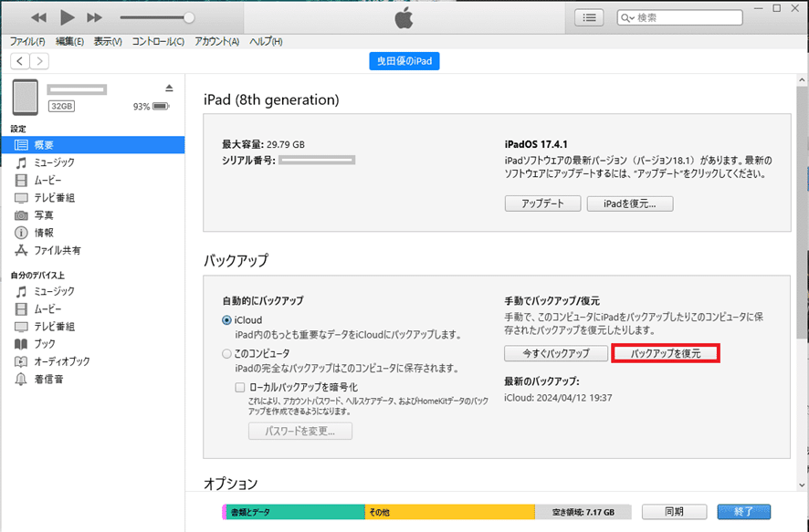Image resolution: width=809 pixels, height=532 pixels.
Task: Open 着信音 bell icon in sidebar
Action: pos(21,380)
